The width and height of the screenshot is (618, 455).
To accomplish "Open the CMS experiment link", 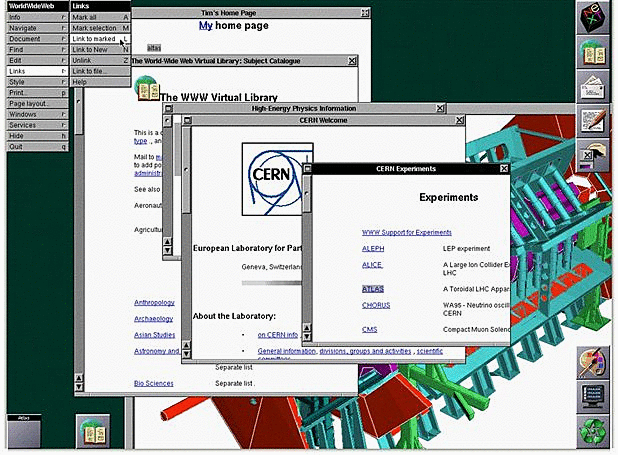I will pos(369,329).
